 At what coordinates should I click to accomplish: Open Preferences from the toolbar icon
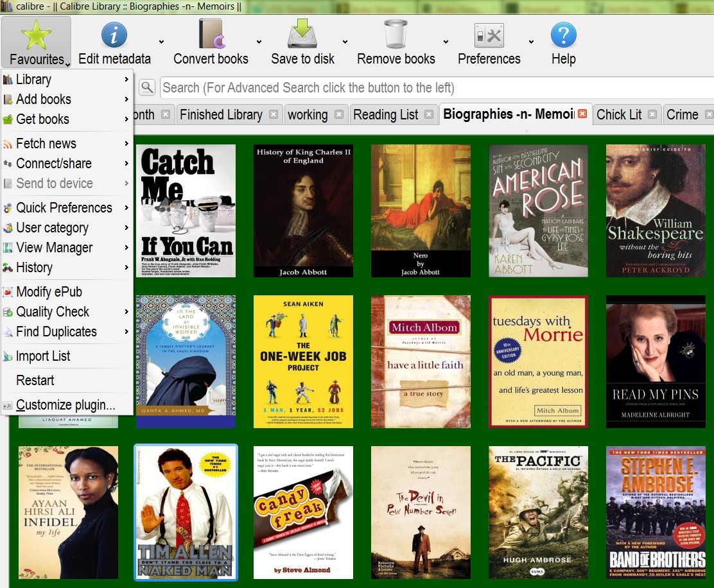(x=489, y=34)
